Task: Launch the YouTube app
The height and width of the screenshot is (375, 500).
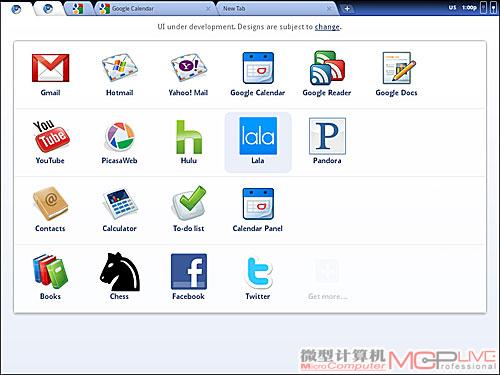Action: [51, 136]
